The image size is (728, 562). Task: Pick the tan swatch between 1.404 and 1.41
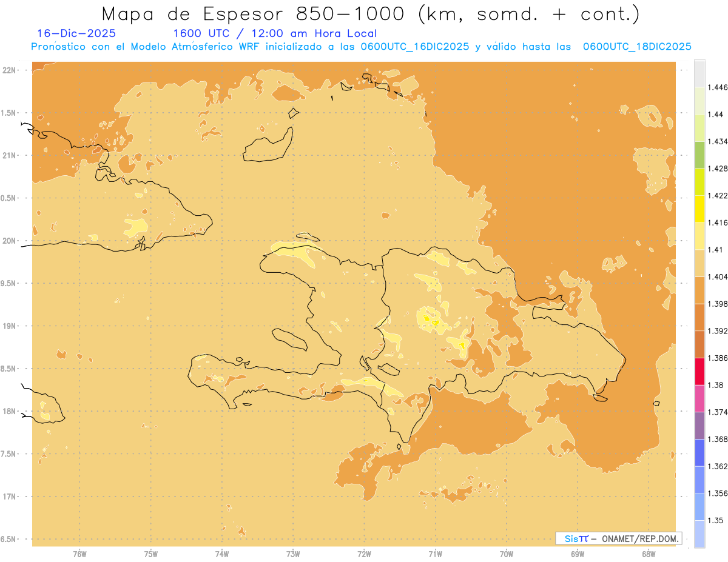click(699, 263)
